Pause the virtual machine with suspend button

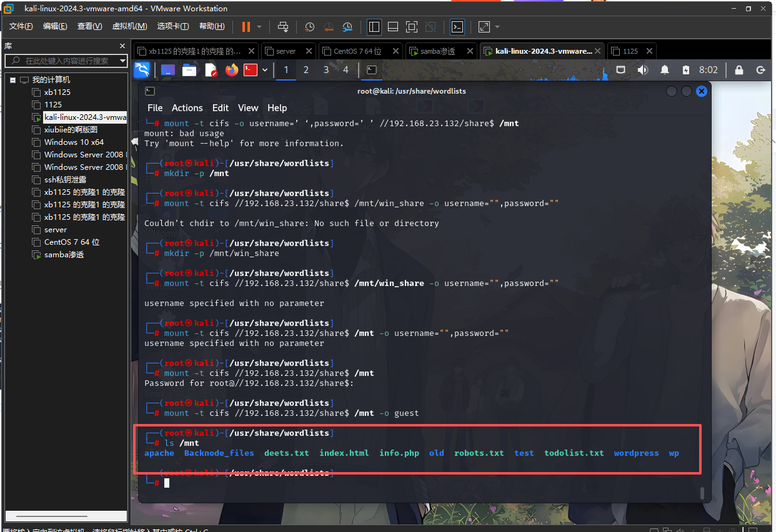point(246,27)
